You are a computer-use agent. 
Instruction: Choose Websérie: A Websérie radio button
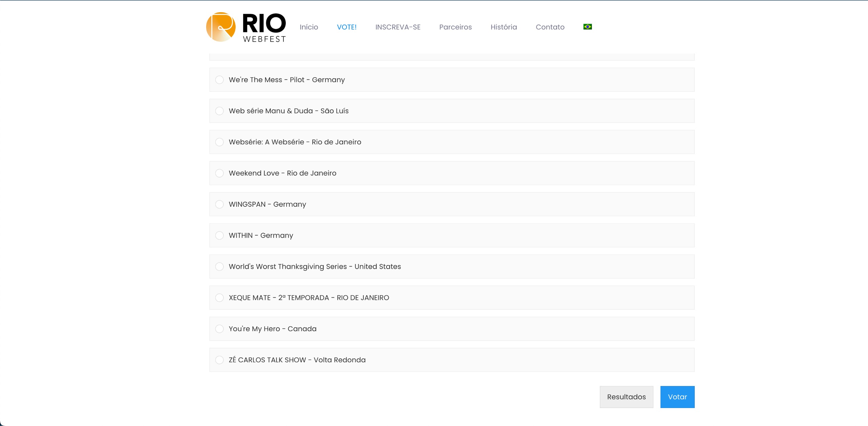(x=220, y=142)
